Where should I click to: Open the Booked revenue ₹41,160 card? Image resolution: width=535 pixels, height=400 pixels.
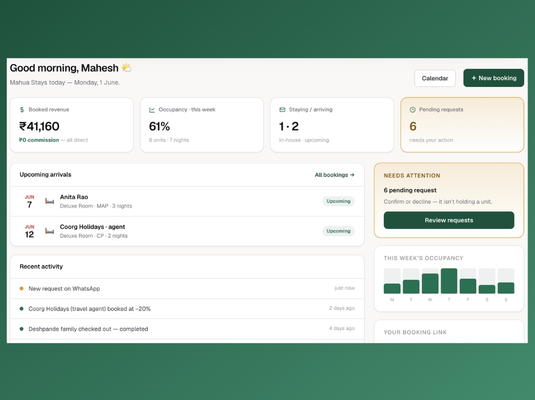coord(72,125)
